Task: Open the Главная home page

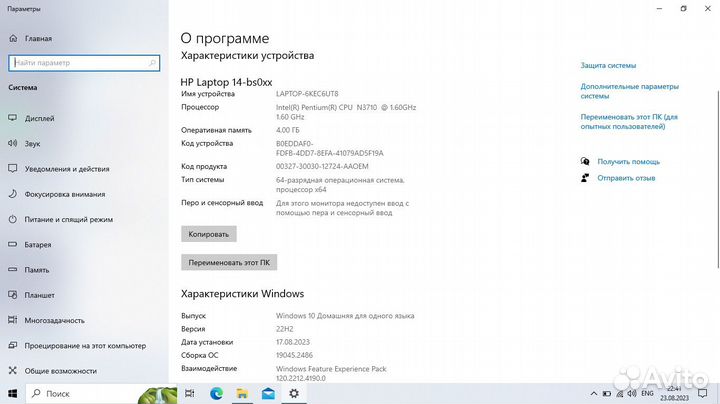Action: tap(30, 39)
